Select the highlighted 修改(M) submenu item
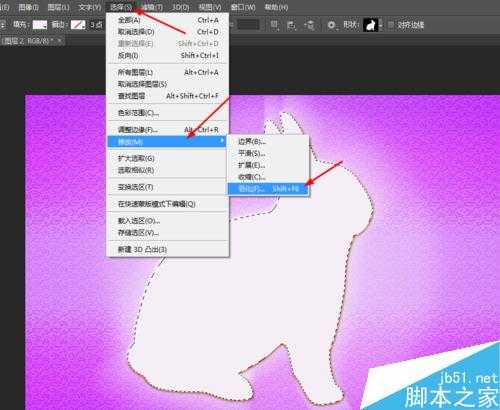500x410 pixels. pos(167,142)
